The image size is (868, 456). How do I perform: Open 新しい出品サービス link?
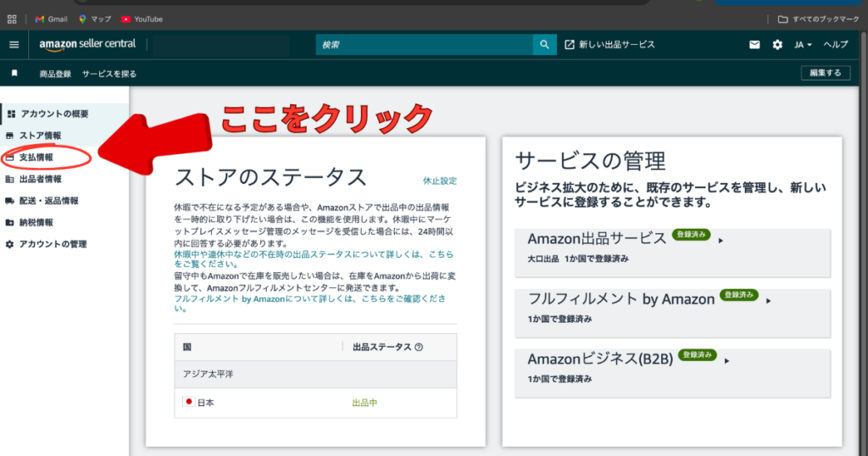609,45
